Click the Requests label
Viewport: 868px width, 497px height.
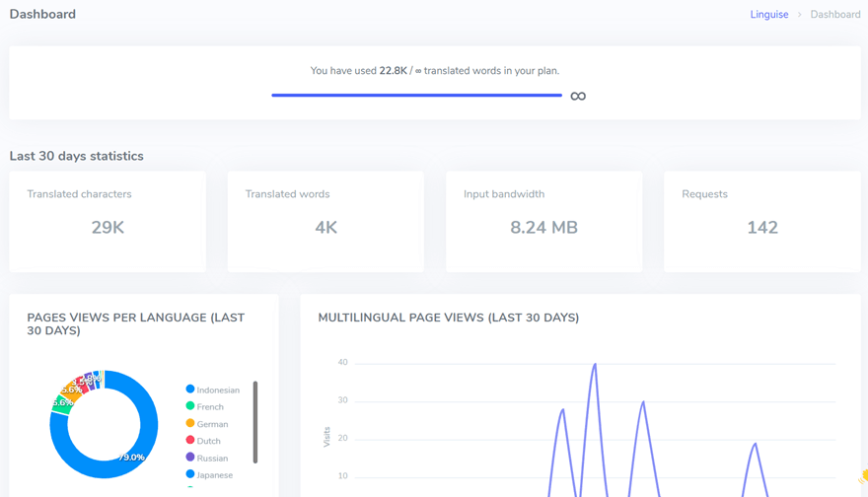point(704,194)
